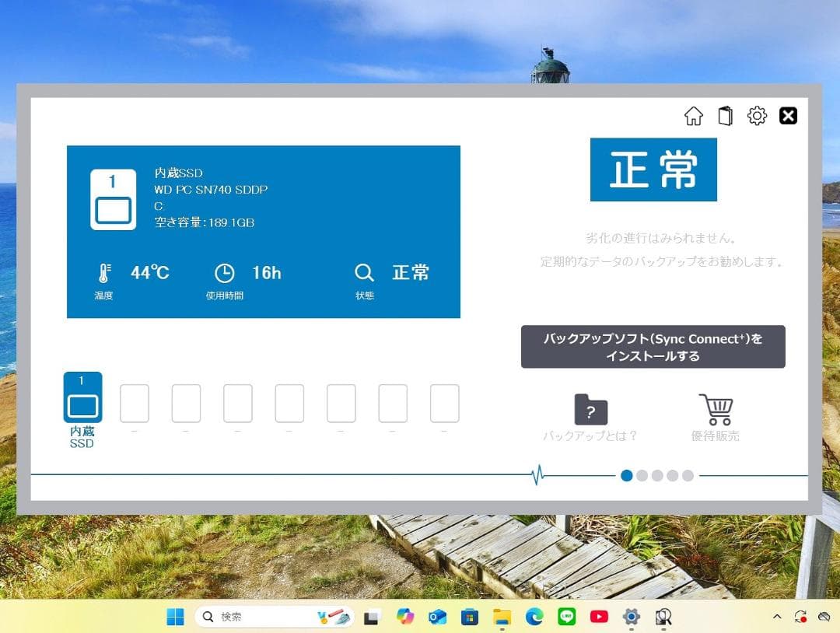Launch Microsoft Edge from the taskbar
840x633 pixels.
tap(534, 617)
